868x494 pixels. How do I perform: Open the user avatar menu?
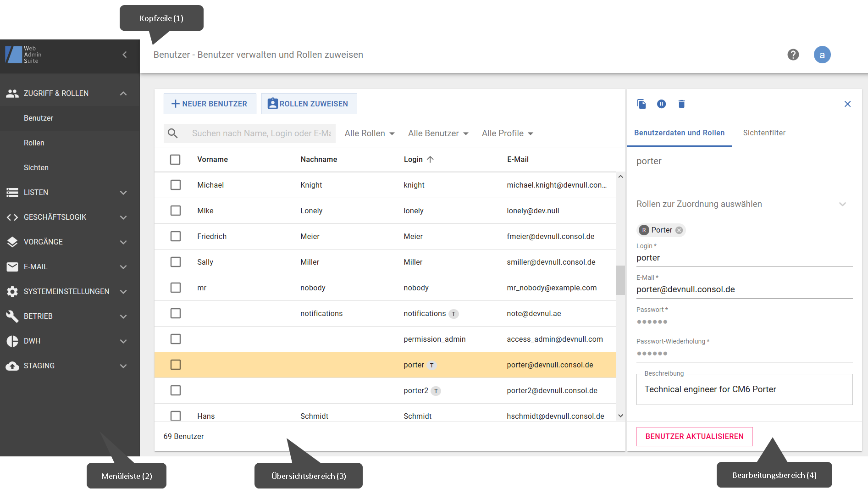pyautogui.click(x=822, y=55)
